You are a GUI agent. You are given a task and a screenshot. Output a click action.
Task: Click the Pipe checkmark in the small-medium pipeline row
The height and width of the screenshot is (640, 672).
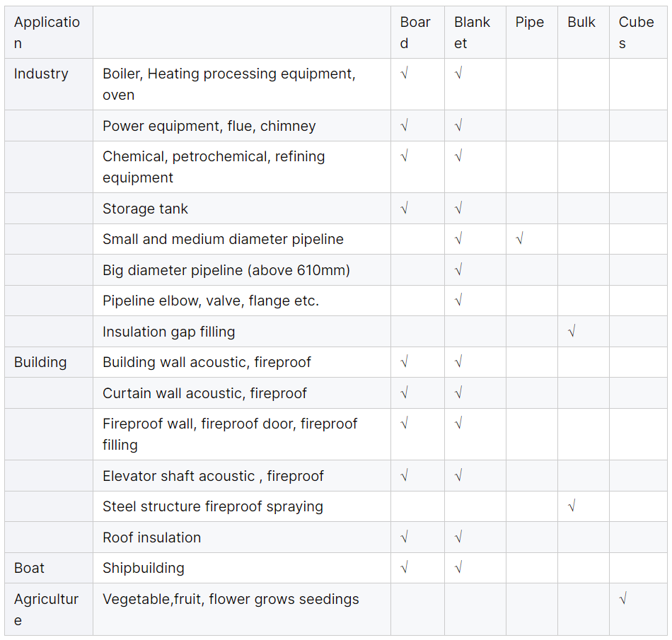click(x=520, y=239)
